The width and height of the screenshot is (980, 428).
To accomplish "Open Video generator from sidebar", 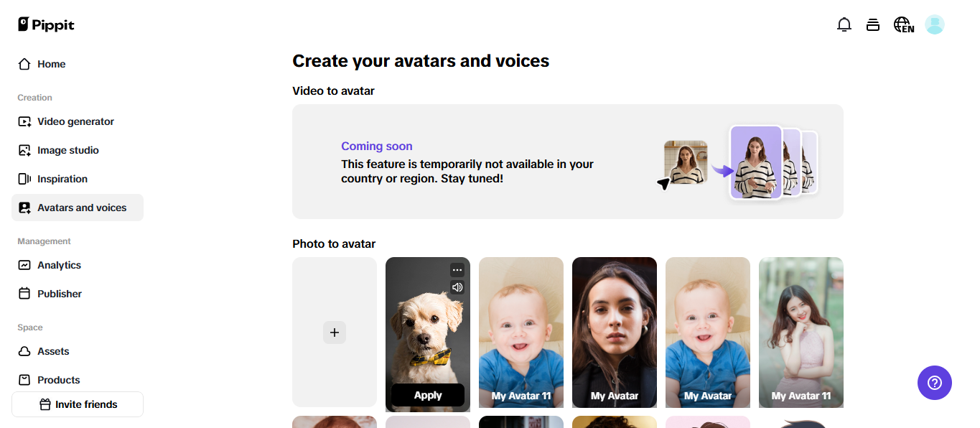I will coord(75,121).
